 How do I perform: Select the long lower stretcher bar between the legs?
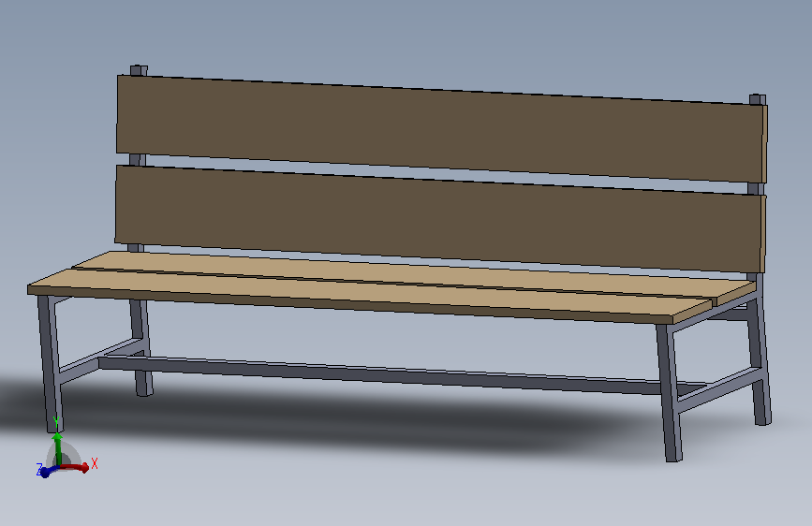[378, 373]
